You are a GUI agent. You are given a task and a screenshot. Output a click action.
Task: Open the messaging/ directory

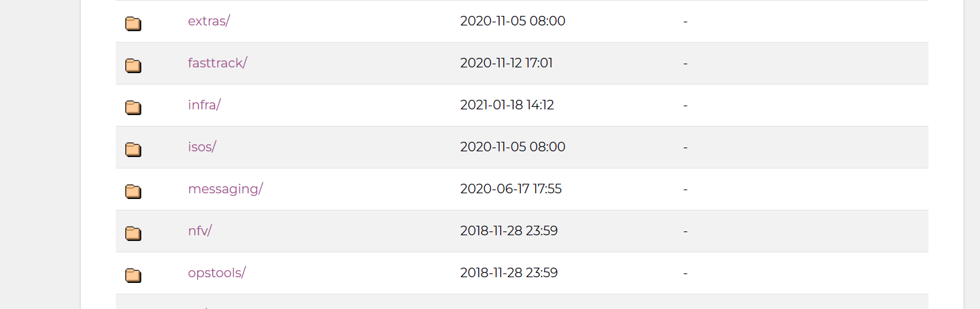[x=225, y=189]
